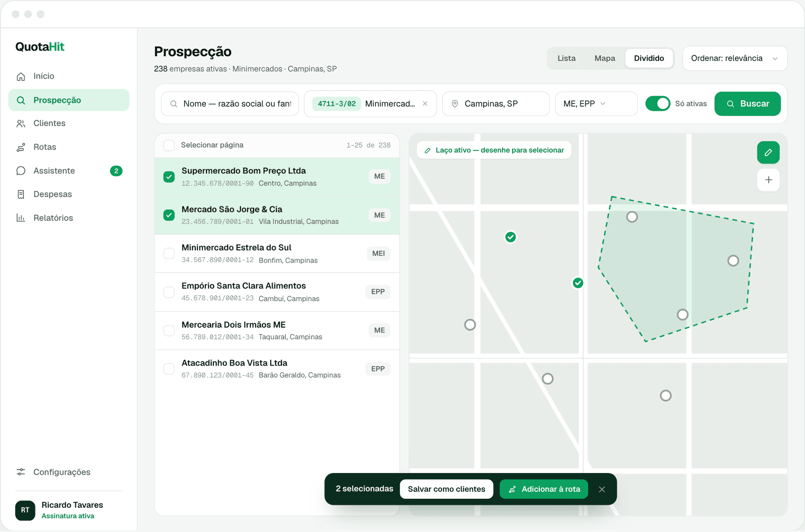The image size is (805, 532).
Task: Switch to Lista view
Action: pyautogui.click(x=566, y=58)
